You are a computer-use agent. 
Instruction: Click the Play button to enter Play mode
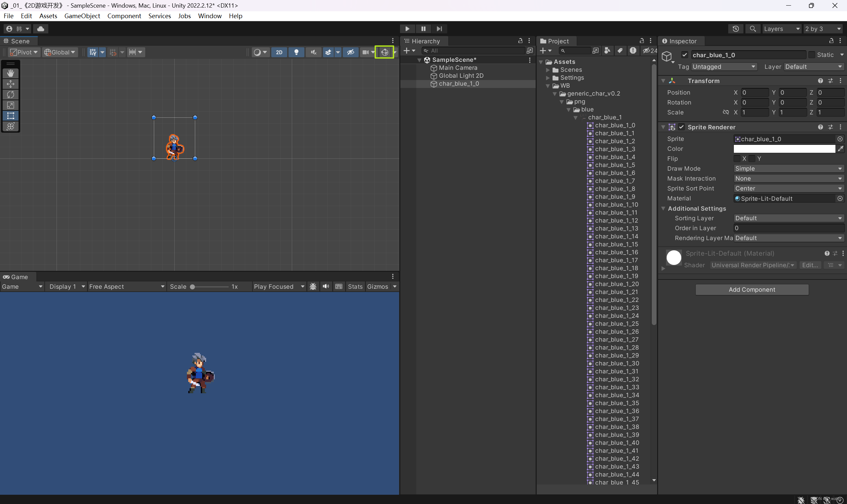click(407, 28)
